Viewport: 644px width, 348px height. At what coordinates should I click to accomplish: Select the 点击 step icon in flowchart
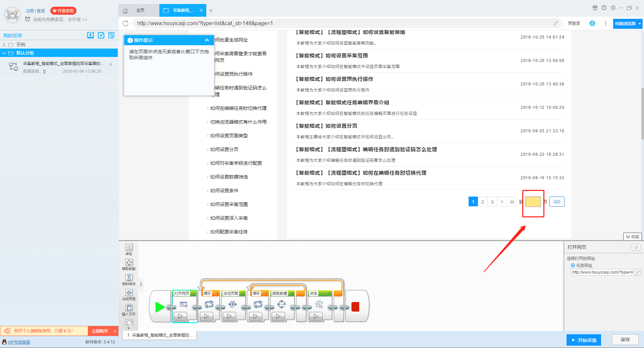coord(319,304)
